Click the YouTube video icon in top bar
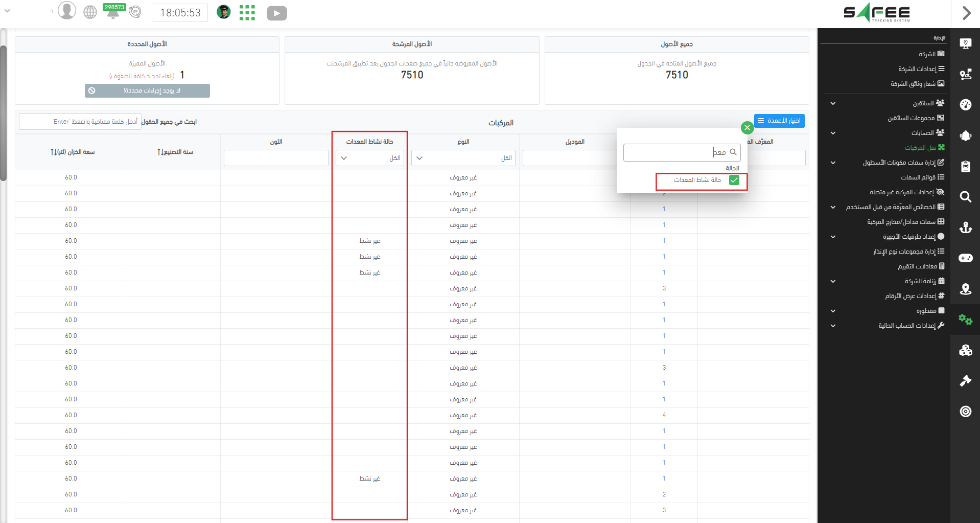Screen dimensions: 980x523 (276, 13)
